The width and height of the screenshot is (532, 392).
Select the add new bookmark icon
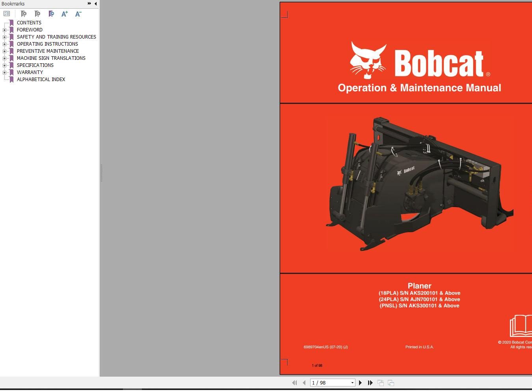pyautogui.click(x=37, y=13)
